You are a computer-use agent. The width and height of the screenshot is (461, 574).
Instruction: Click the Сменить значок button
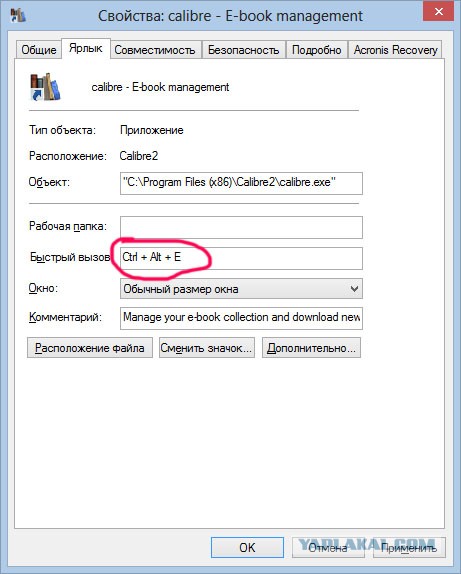207,348
